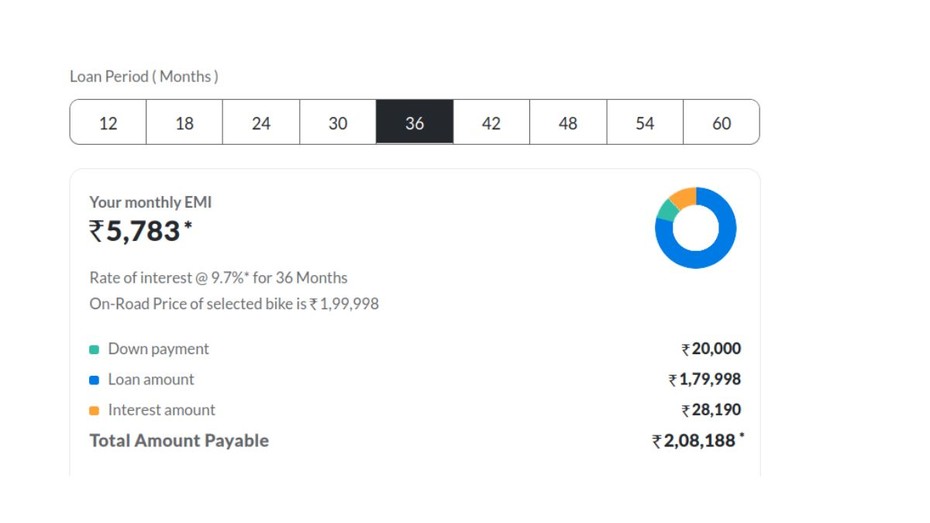This screenshot has height=523, width=930.
Task: Click the orange interest segment of chart
Action: click(x=684, y=197)
